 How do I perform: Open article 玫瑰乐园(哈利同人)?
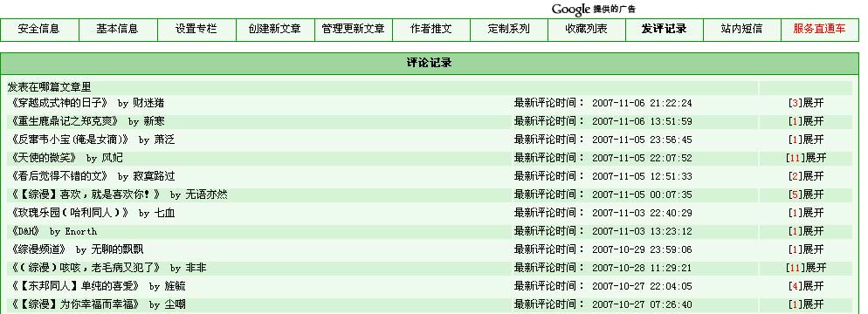click(x=70, y=213)
